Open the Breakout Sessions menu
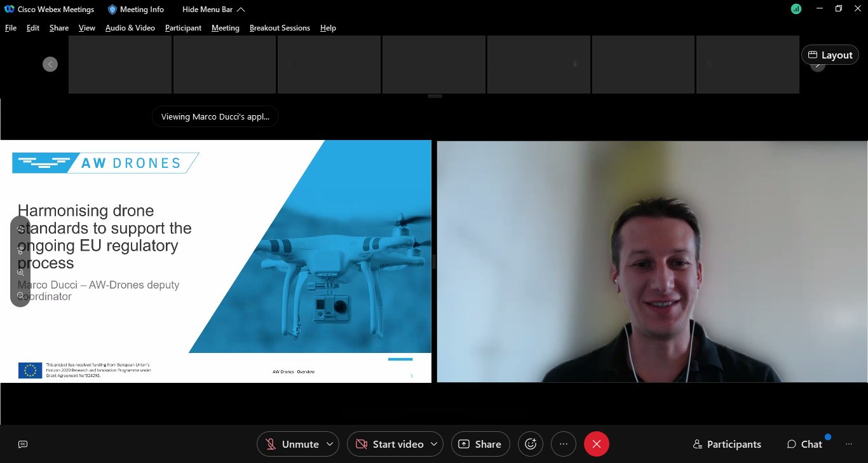 click(x=280, y=28)
